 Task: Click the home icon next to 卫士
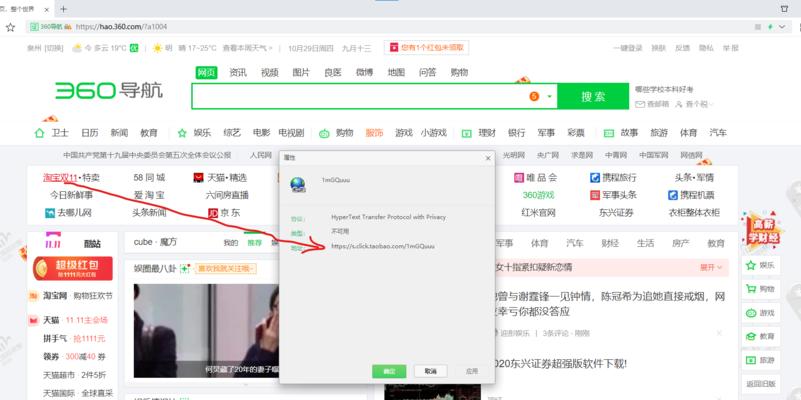pyautogui.click(x=39, y=133)
